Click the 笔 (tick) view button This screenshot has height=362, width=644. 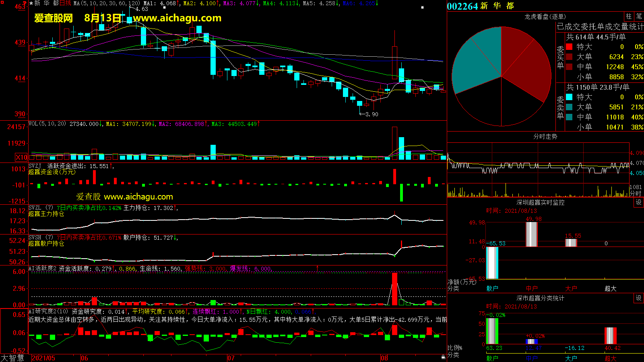[639, 16]
